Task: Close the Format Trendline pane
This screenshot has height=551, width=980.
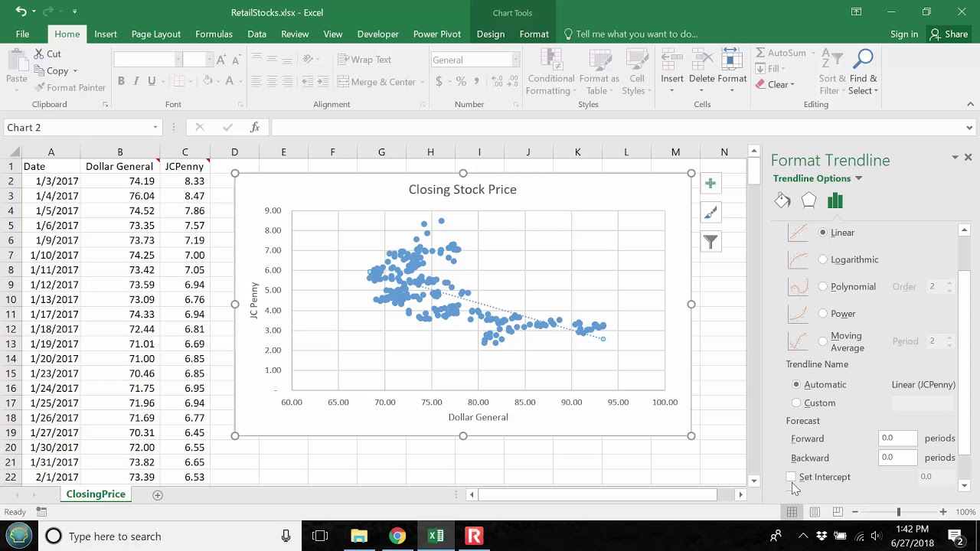Action: (x=968, y=157)
